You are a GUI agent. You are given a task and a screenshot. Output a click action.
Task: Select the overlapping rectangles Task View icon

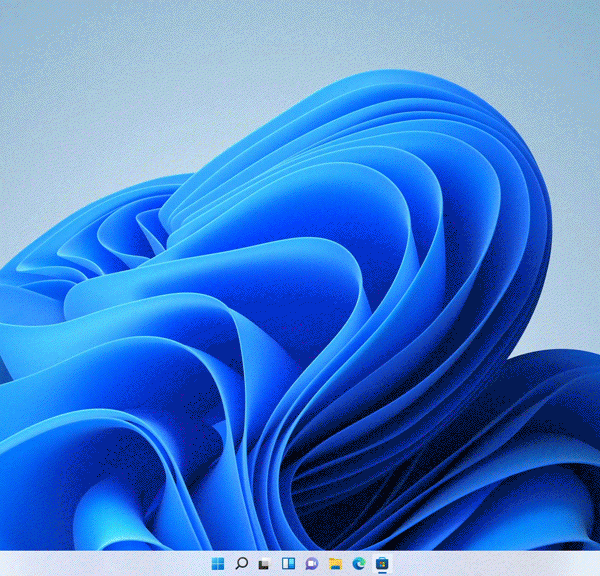[265, 564]
